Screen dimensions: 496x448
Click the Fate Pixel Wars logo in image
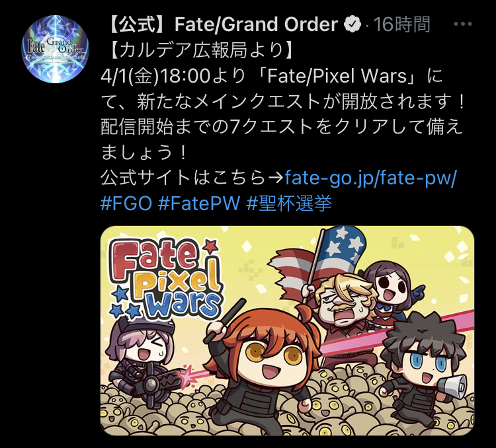(165, 279)
